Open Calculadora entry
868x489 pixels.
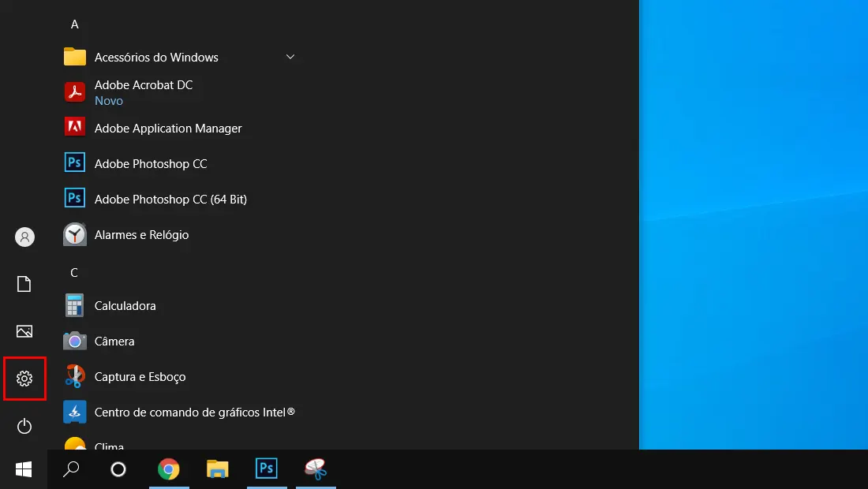pos(180,305)
